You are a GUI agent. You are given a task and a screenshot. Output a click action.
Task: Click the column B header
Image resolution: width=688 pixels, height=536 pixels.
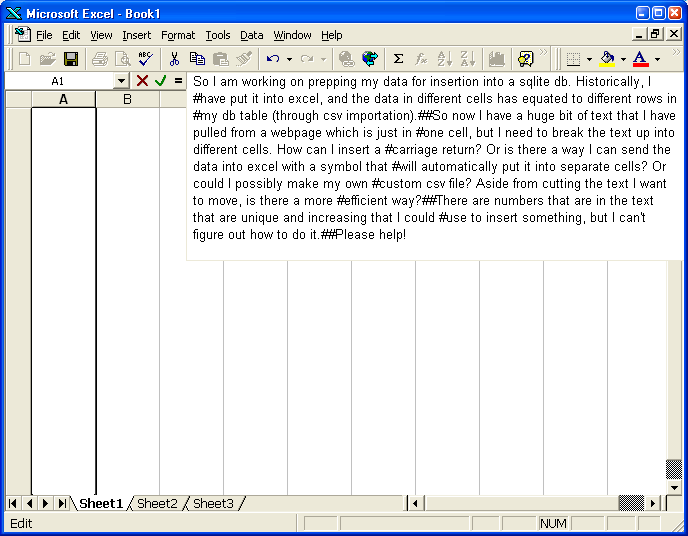127,99
